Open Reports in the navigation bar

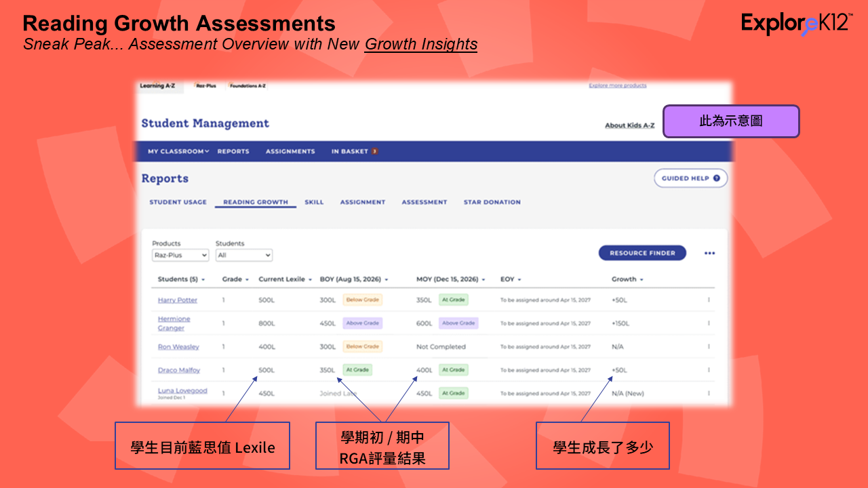[x=233, y=151]
